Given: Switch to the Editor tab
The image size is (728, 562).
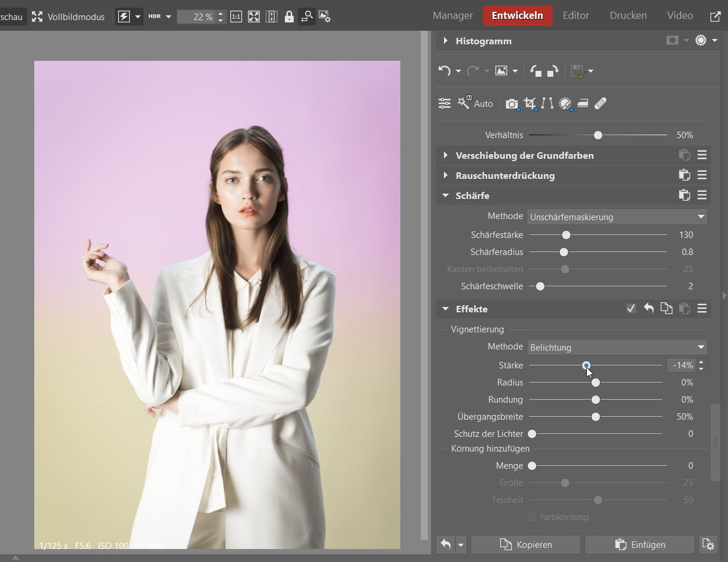Looking at the screenshot, I should 576,16.
